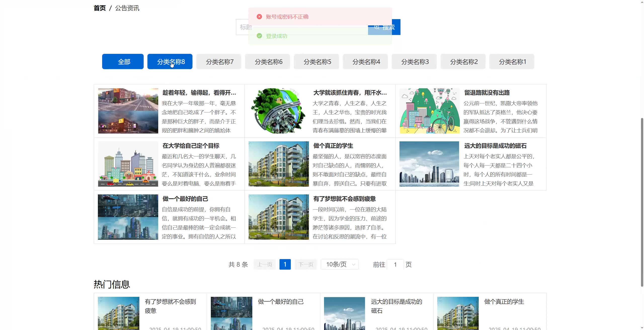Image resolution: width=644 pixels, height=330 pixels.
Task: Open article 做一个最好的自己 in list
Action: 185,199
